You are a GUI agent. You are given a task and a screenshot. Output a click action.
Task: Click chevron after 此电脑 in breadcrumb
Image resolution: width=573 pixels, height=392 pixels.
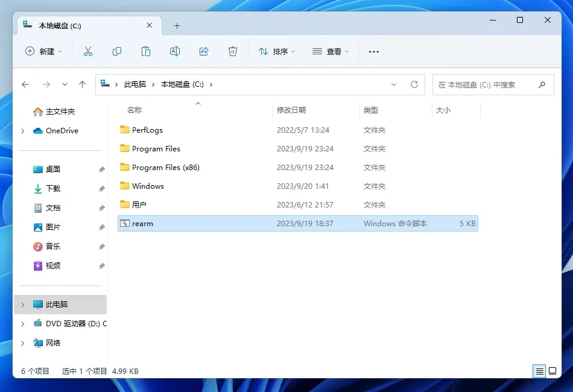[153, 85]
